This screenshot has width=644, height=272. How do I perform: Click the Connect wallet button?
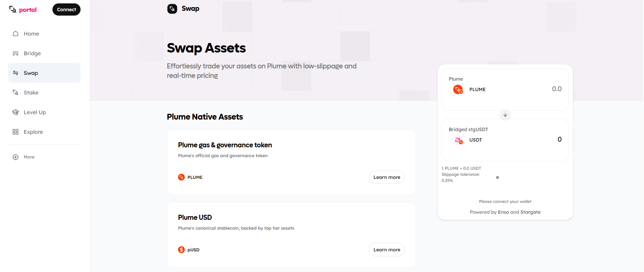(x=66, y=9)
